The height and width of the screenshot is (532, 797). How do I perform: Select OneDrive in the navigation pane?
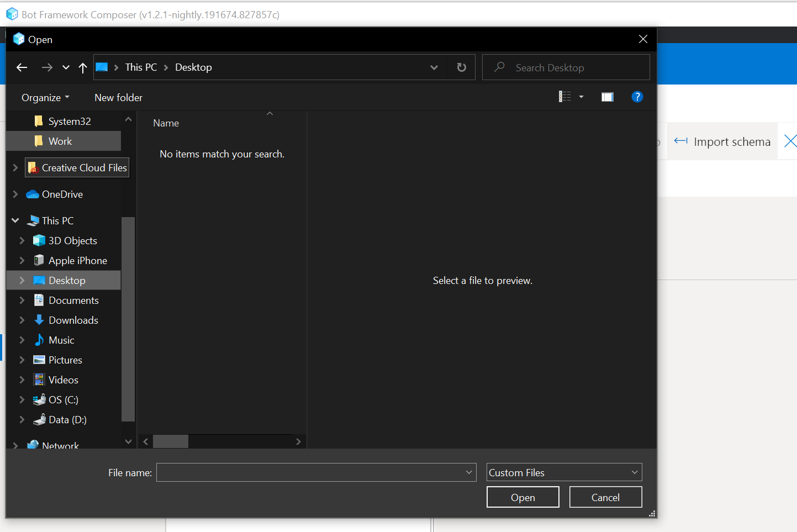pos(55,194)
